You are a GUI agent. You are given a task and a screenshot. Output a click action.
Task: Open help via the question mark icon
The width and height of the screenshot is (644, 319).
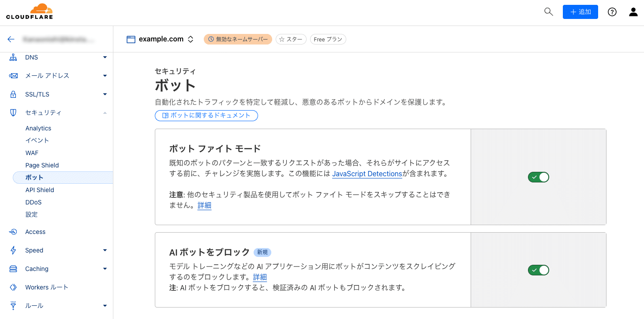(612, 12)
